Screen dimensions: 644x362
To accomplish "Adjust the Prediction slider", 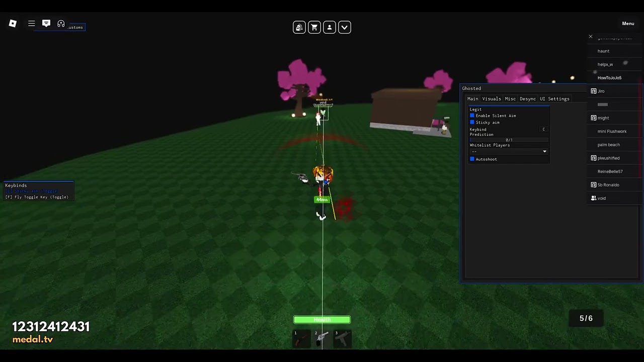I will click(x=509, y=140).
